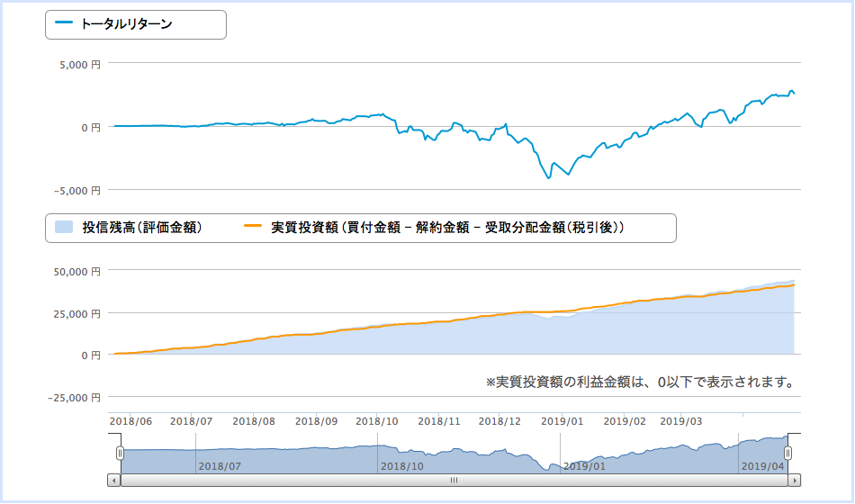
Task: Click the note ※実質投資額の利益金額は text
Action: [x=640, y=382]
